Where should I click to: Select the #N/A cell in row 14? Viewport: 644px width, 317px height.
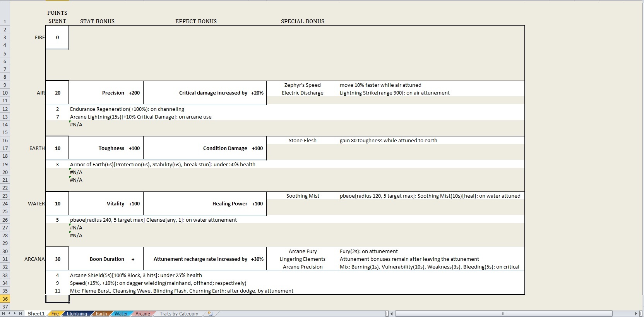tap(76, 124)
